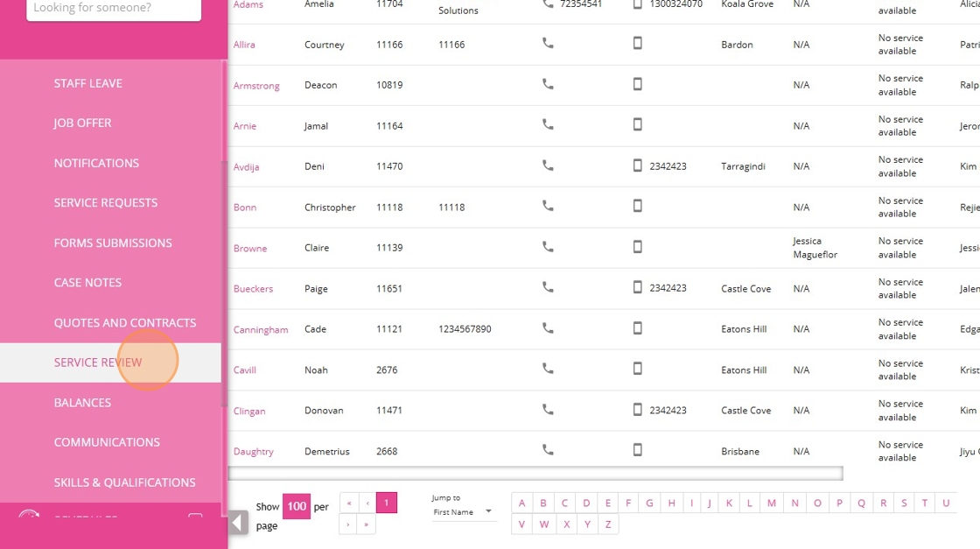Click the phone icon in Armstrong's row
Image resolution: width=980 pixels, height=549 pixels.
tap(548, 84)
